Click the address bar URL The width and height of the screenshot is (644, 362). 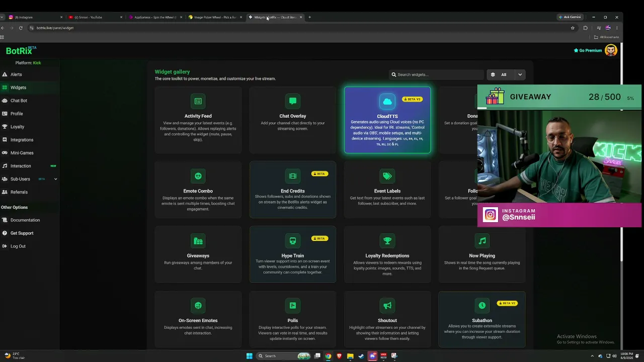pyautogui.click(x=55, y=28)
